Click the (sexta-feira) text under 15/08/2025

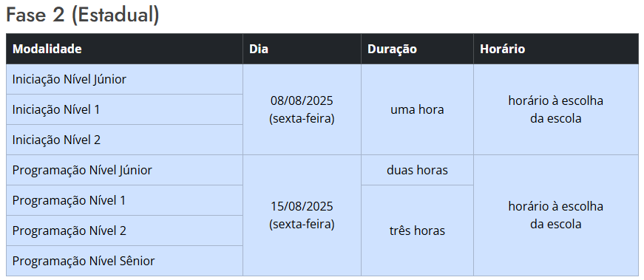(302, 225)
